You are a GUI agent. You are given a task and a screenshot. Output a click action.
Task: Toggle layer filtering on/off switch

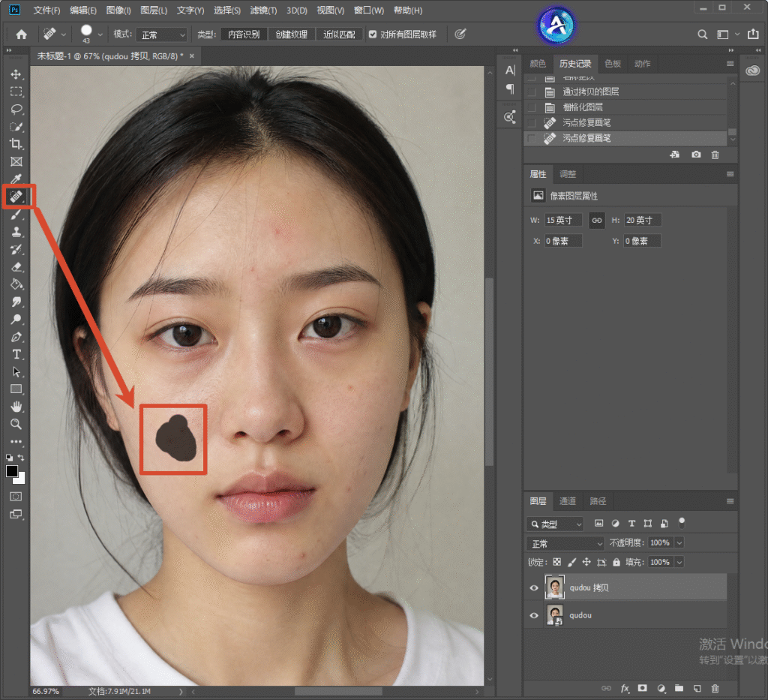coord(681,523)
